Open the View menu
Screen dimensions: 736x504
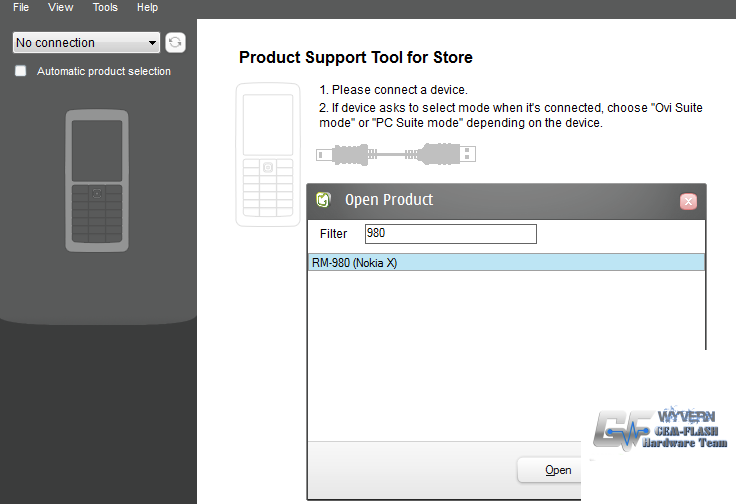(61, 8)
